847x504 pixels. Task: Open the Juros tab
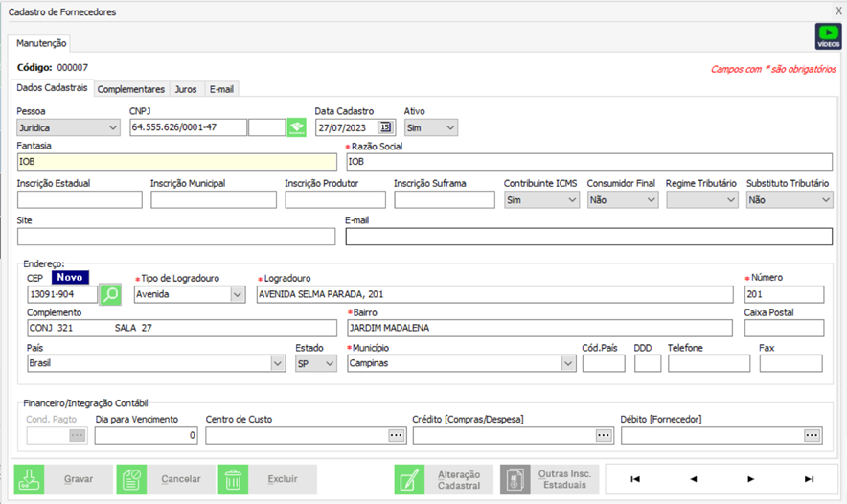click(x=186, y=89)
